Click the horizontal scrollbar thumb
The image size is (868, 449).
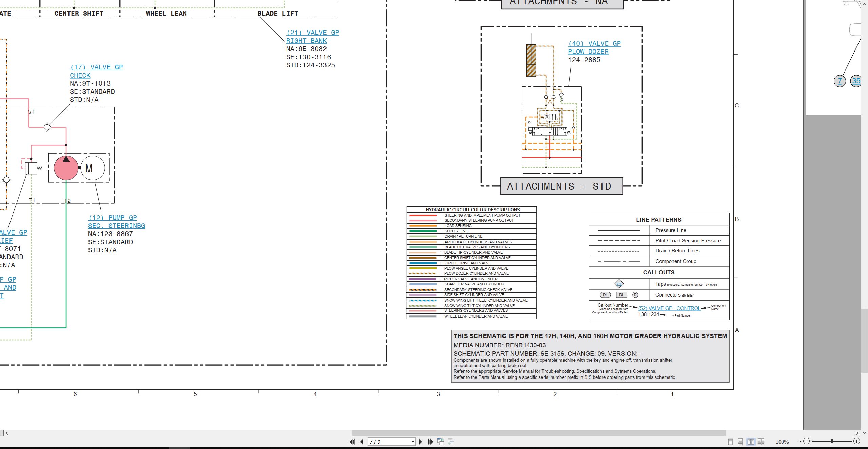[539, 433]
